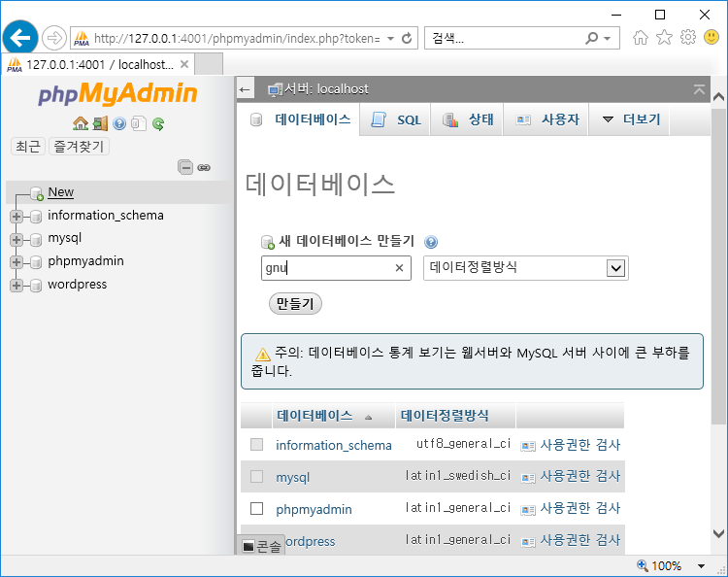Viewport: 728px width, 577px height.
Task: Click help icon beside new database heading
Action: click(431, 242)
